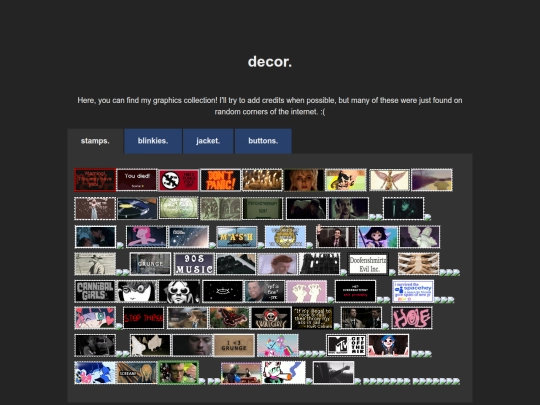Select the ribcage skeleton stamp

click(x=418, y=264)
